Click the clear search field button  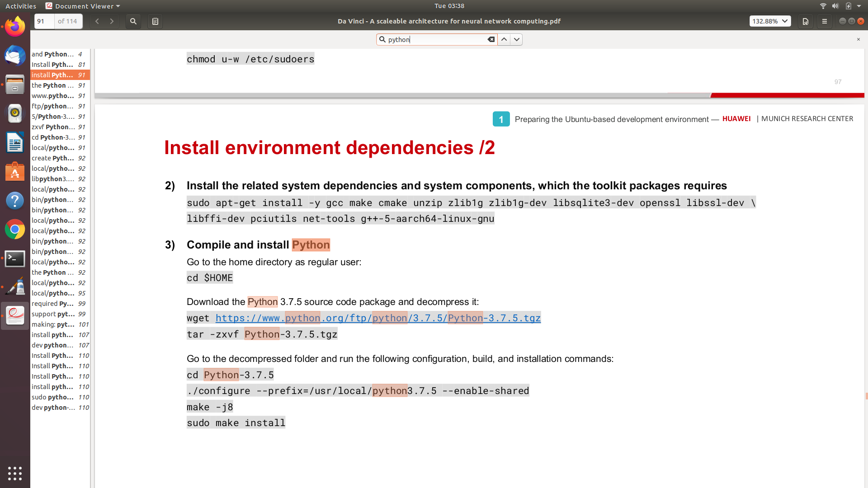(491, 39)
